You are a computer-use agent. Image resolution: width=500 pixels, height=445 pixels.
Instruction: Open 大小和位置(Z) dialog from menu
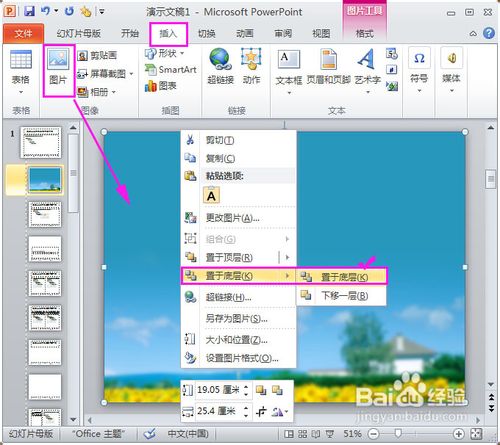tap(238, 340)
